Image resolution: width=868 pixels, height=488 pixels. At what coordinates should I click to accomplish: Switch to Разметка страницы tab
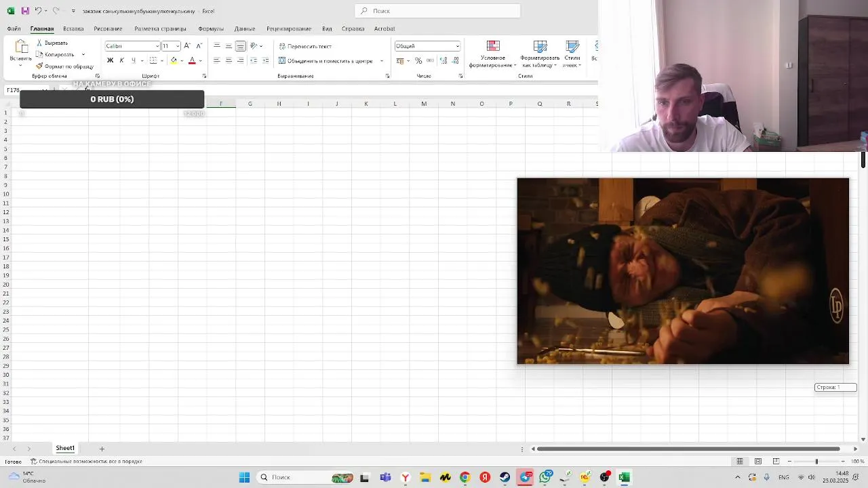coord(160,28)
